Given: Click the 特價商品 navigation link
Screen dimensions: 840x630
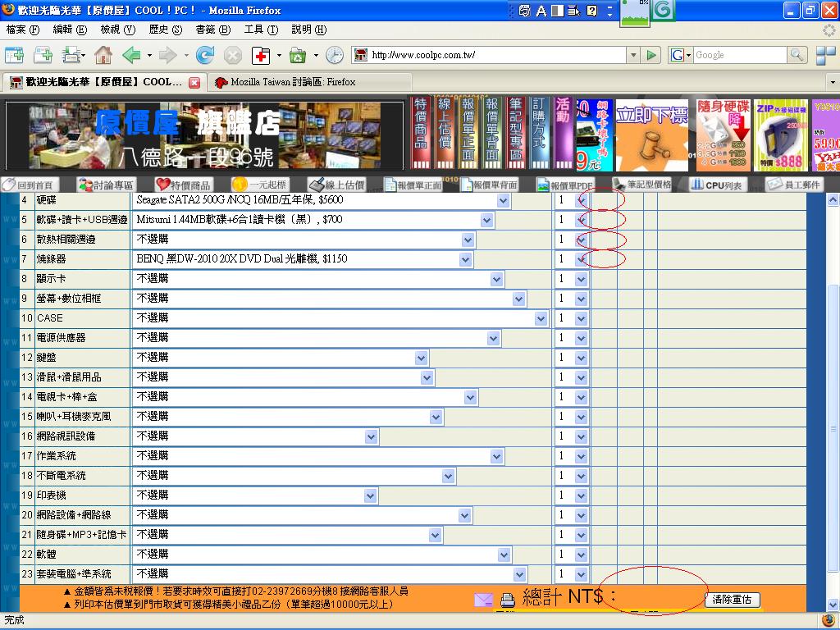Looking at the screenshot, I should (183, 185).
